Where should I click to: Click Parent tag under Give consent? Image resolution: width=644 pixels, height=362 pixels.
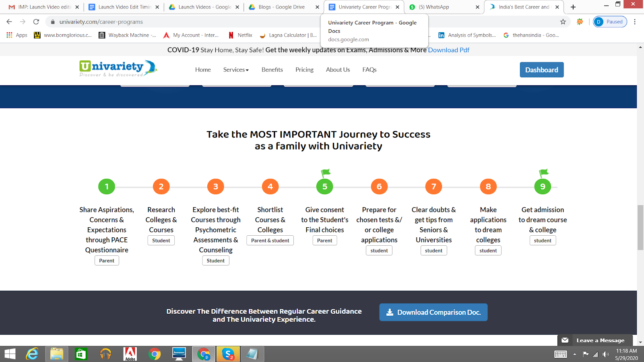325,241
